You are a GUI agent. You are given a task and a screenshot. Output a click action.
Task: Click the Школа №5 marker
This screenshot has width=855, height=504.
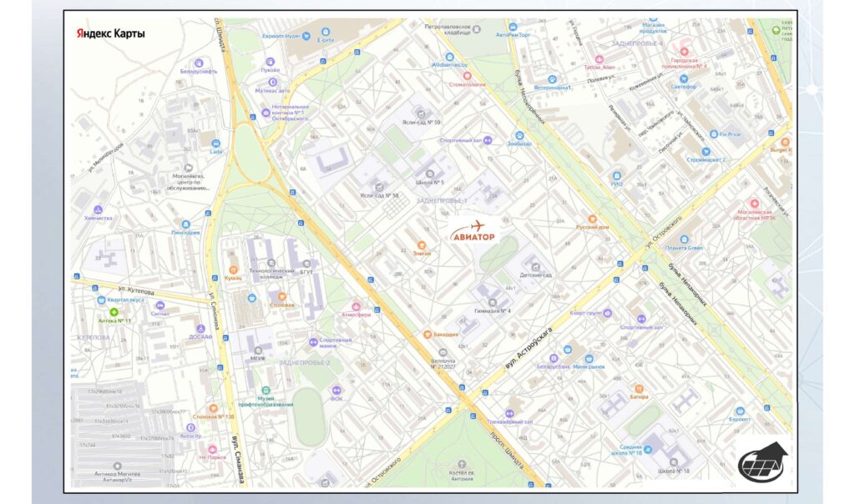tap(430, 174)
